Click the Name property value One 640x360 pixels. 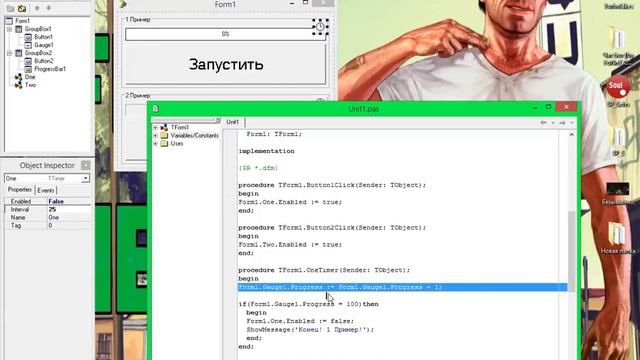[69, 218]
